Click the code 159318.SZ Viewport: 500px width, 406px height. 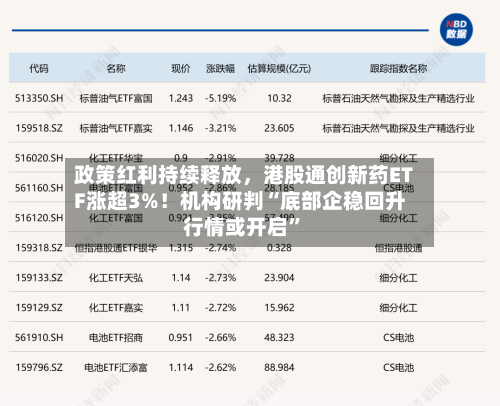pos(39,248)
